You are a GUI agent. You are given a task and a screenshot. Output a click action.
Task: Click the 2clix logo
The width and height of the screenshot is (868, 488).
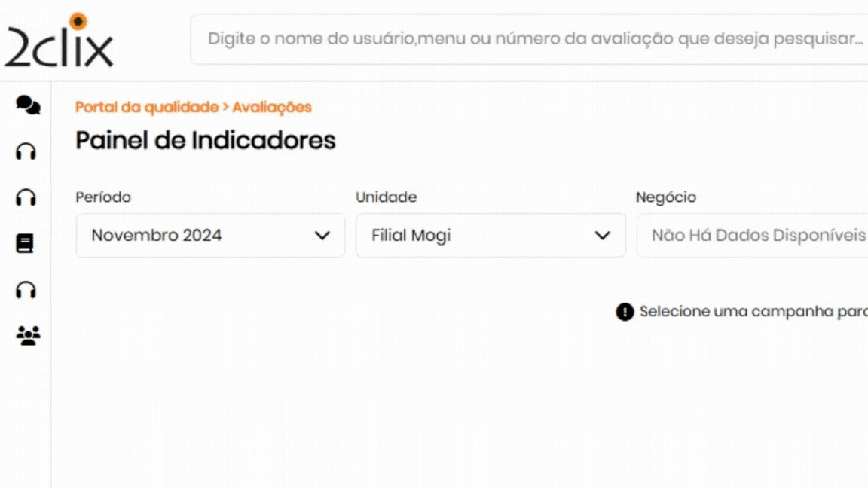[x=59, y=41]
